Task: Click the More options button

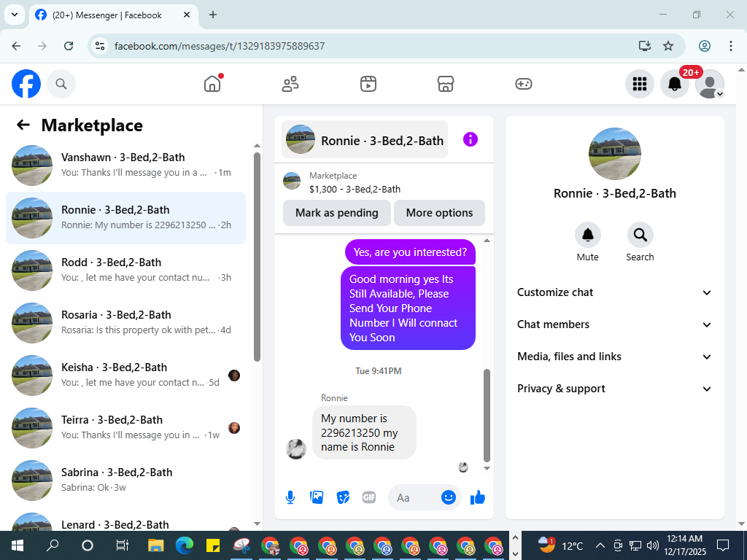Action: 439,213
